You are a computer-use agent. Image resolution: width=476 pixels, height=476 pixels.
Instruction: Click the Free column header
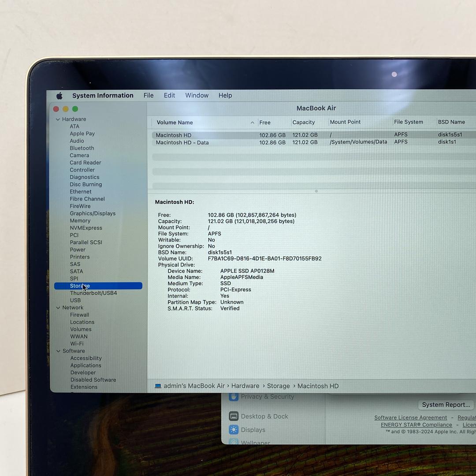(265, 123)
